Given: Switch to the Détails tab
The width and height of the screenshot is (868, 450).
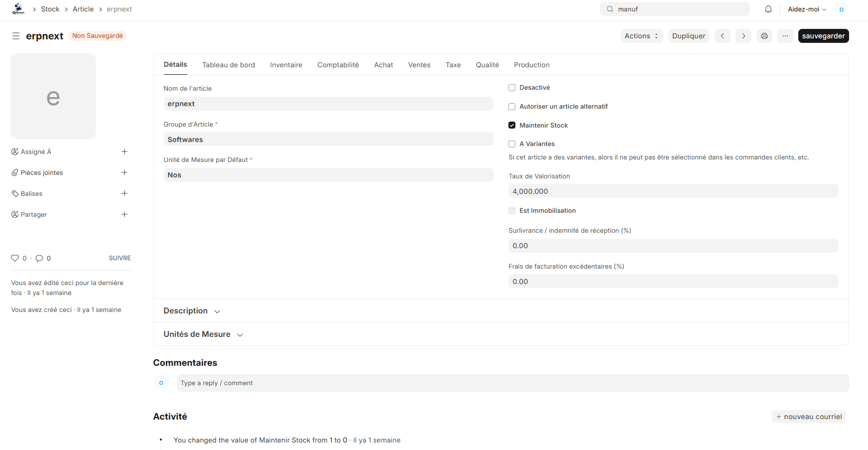Looking at the screenshot, I should (175, 65).
